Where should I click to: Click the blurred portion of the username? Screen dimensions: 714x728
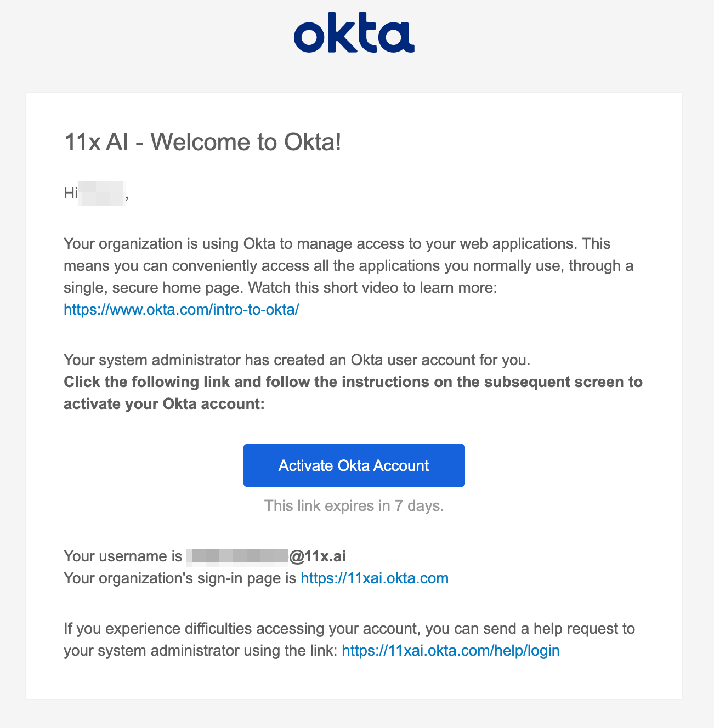pyautogui.click(x=237, y=556)
